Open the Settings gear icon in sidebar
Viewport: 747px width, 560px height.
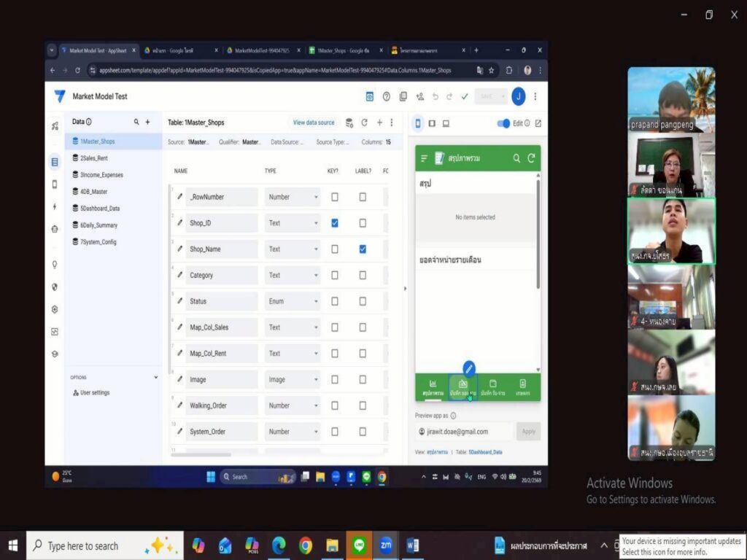pyautogui.click(x=55, y=309)
